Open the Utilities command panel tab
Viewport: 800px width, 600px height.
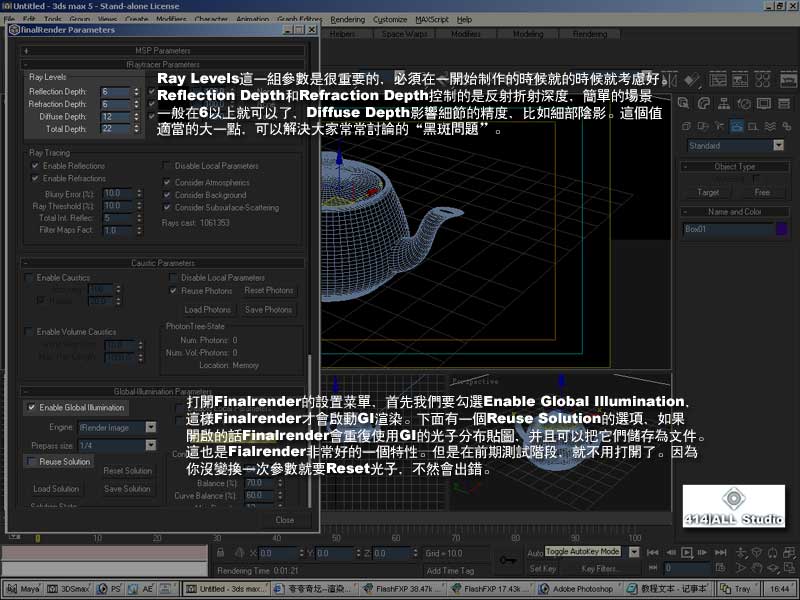pyautogui.click(x=784, y=104)
